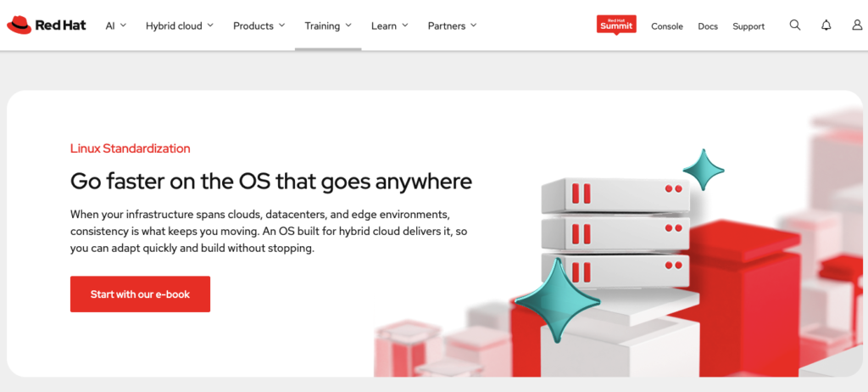Image resolution: width=868 pixels, height=392 pixels.
Task: Open the search magnifier icon
Action: click(x=795, y=25)
